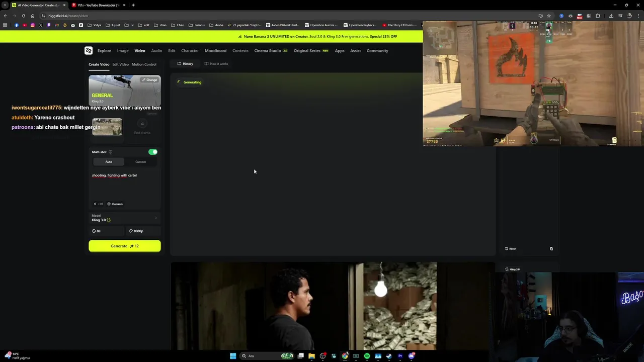Click the Generate 12 credits button
The height and width of the screenshot is (362, 644).
point(125,246)
